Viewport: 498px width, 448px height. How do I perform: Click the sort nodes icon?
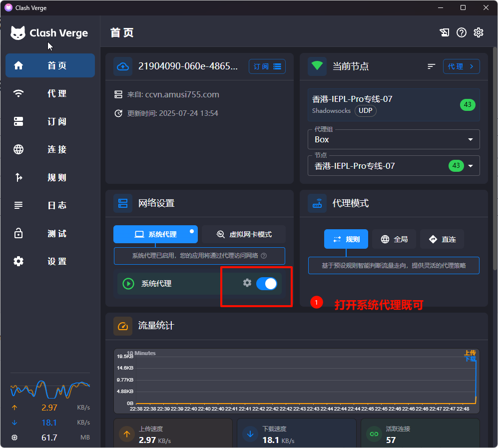(x=431, y=66)
